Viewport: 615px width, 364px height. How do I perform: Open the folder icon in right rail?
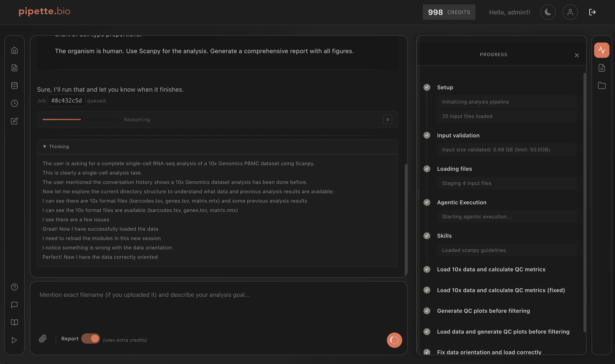tap(602, 85)
